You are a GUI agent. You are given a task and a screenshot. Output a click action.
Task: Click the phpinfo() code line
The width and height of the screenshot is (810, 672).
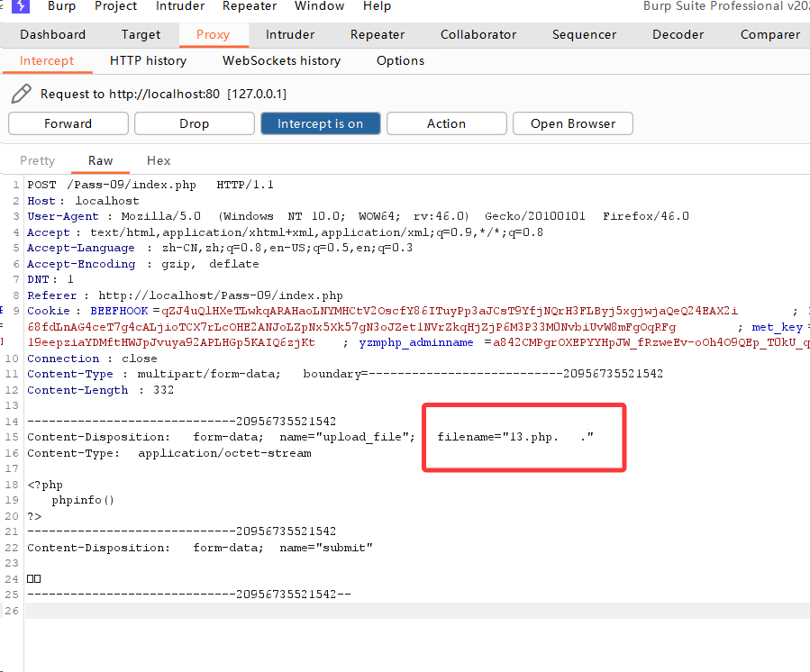click(x=83, y=500)
